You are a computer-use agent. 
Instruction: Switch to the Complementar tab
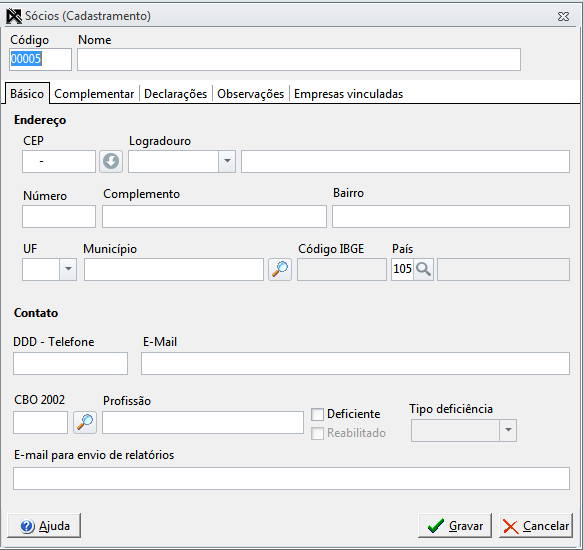94,94
